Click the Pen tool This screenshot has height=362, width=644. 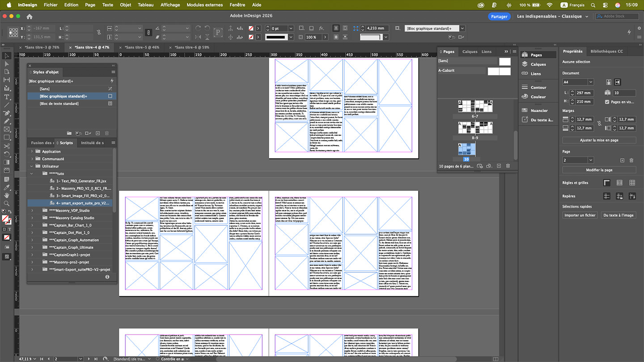pyautogui.click(x=7, y=113)
